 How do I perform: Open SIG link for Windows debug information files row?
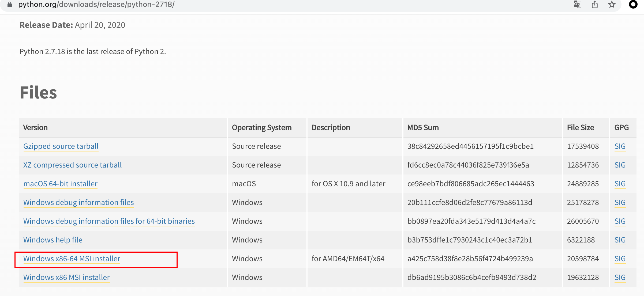(620, 203)
